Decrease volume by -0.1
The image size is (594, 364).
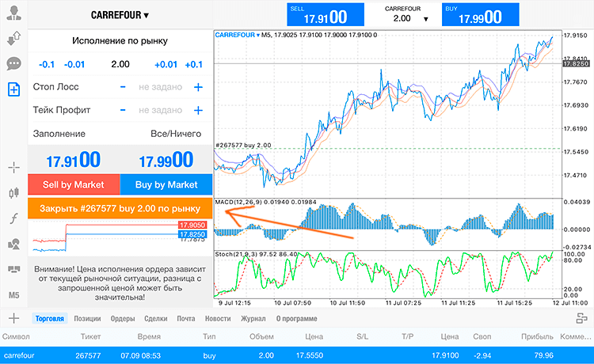(x=47, y=65)
